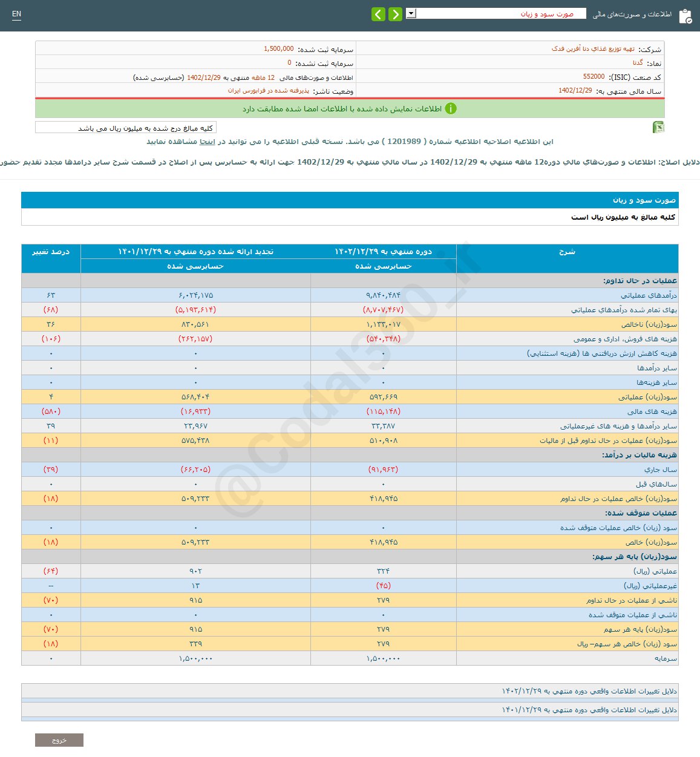
Task: Switch language with the EN link
Action: point(16,14)
